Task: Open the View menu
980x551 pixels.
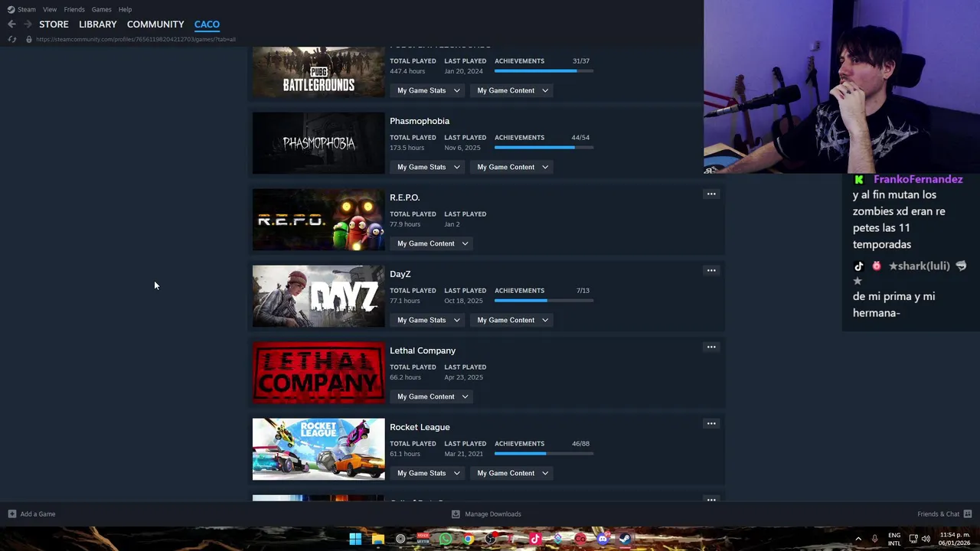Action: [x=50, y=9]
